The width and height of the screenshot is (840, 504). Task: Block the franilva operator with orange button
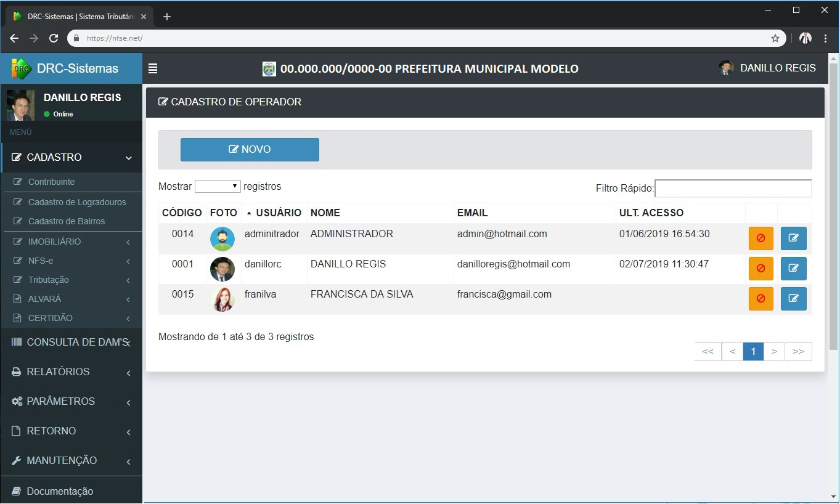[x=760, y=299]
